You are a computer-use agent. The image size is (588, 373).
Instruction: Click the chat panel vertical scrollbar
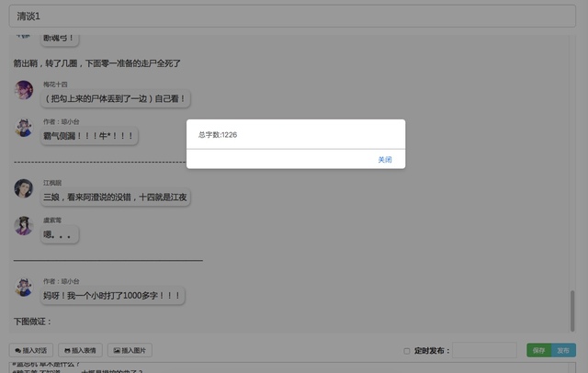pyautogui.click(x=572, y=311)
